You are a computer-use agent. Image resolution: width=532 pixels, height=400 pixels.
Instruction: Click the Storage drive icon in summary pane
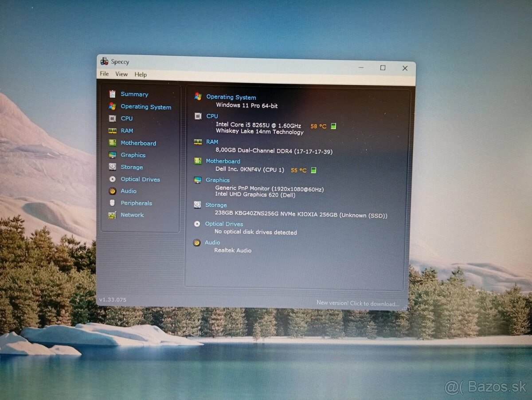(x=197, y=205)
